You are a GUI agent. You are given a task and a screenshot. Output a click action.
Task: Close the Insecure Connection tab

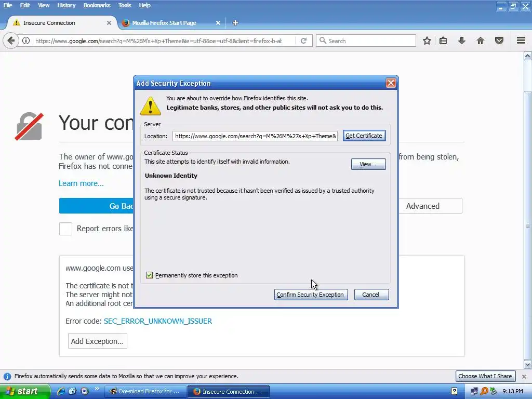click(x=109, y=23)
